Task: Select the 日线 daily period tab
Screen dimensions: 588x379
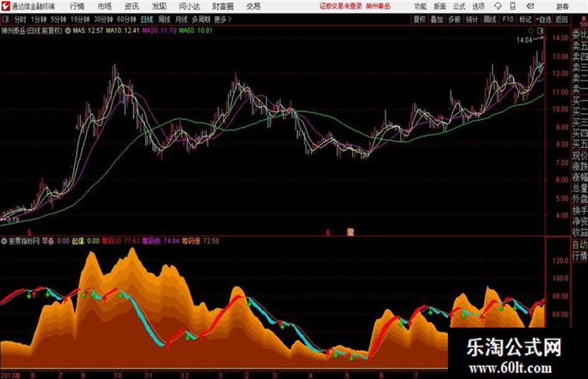Action: coord(147,19)
